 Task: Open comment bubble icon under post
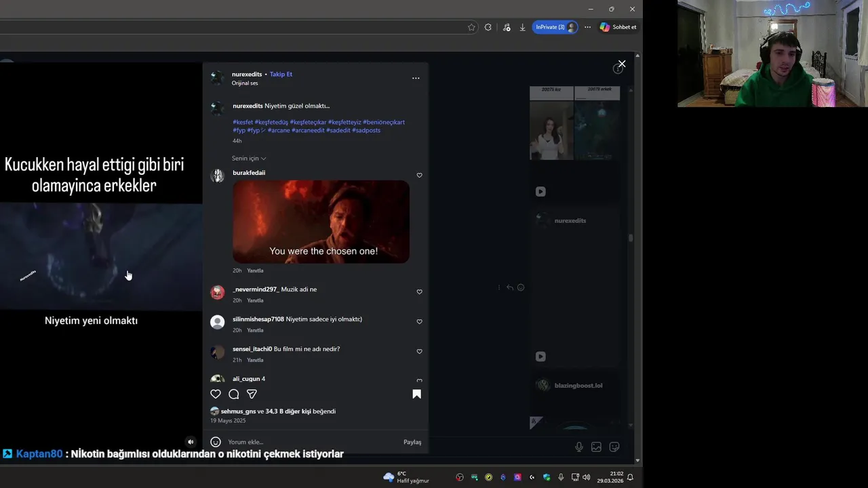[x=234, y=394]
